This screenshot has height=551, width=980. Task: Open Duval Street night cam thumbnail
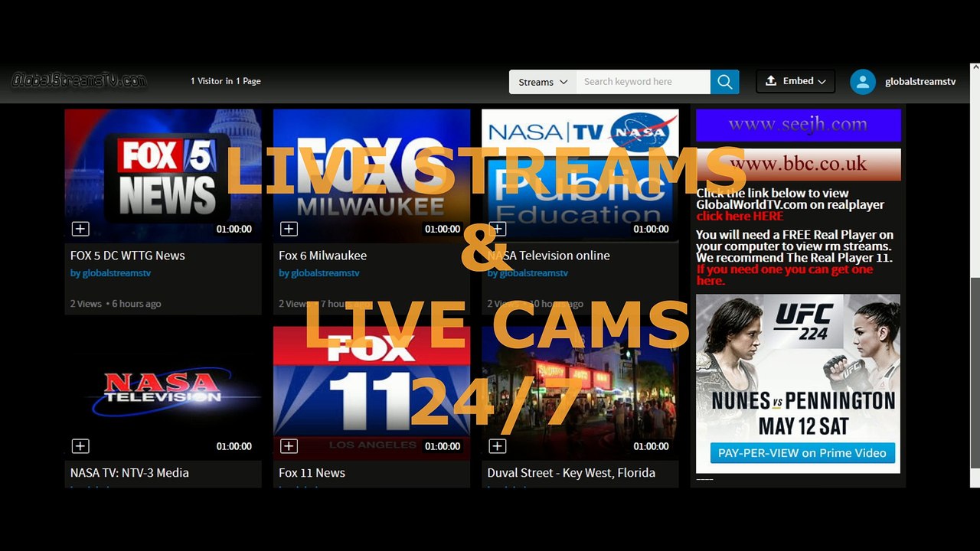click(x=580, y=393)
